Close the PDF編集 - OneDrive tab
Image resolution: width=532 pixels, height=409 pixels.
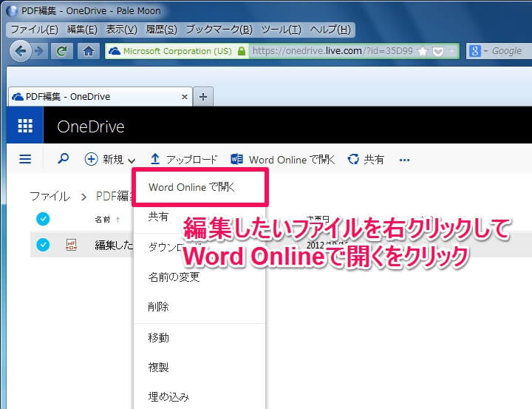[185, 97]
